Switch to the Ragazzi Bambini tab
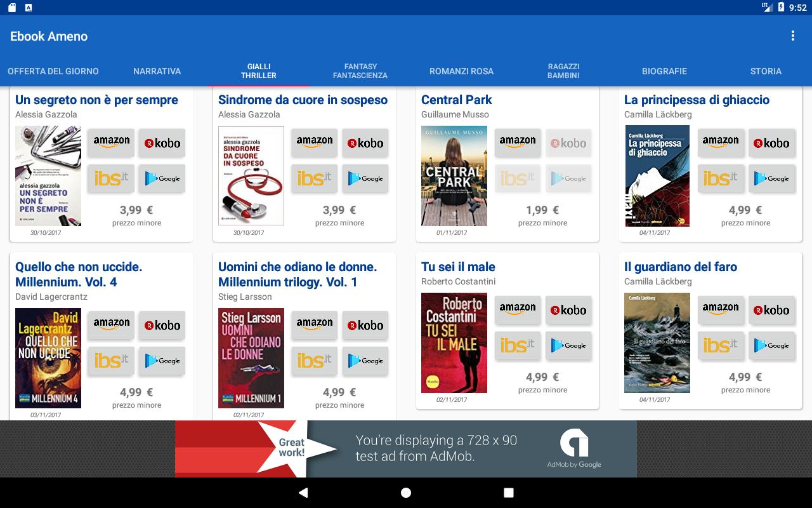812x508 pixels. click(x=563, y=71)
